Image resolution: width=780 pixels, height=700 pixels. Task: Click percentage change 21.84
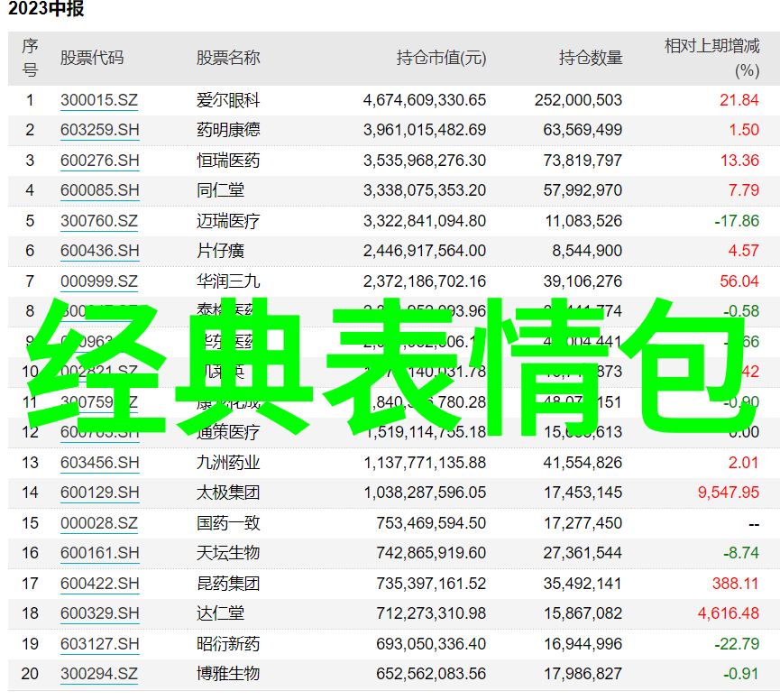click(739, 100)
